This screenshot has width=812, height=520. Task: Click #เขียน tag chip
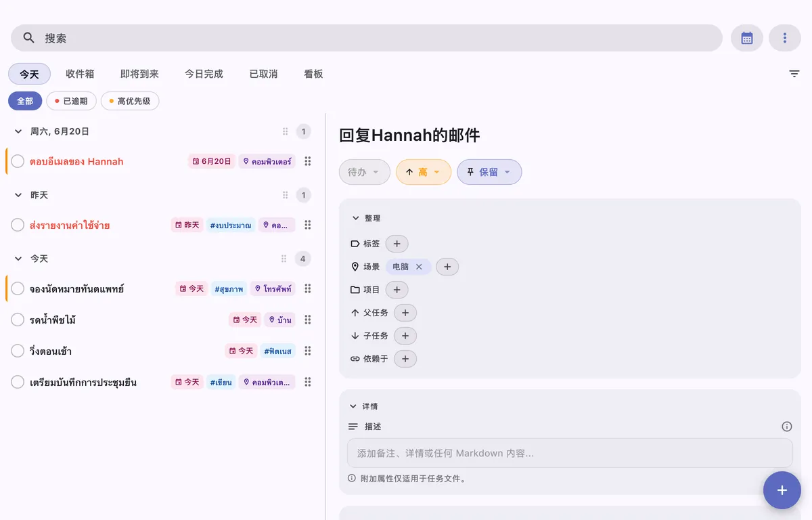coord(221,382)
